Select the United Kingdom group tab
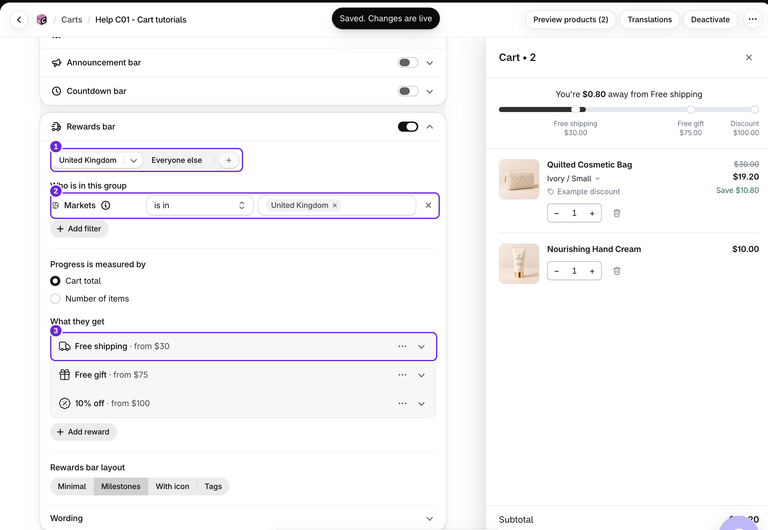Screen dimensions: 768x530 (88, 160)
